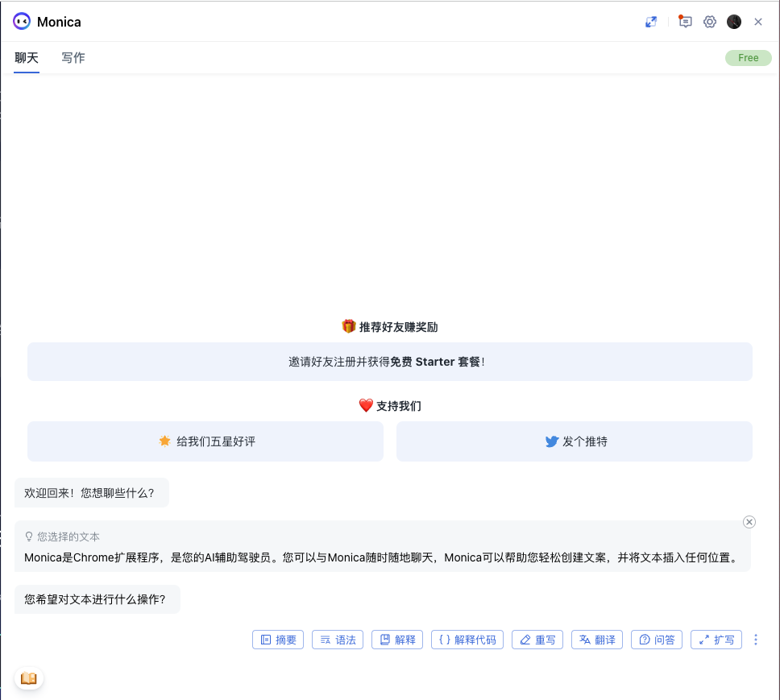Choose the 问答 action
Viewport: 780px width, 700px height.
(x=657, y=640)
